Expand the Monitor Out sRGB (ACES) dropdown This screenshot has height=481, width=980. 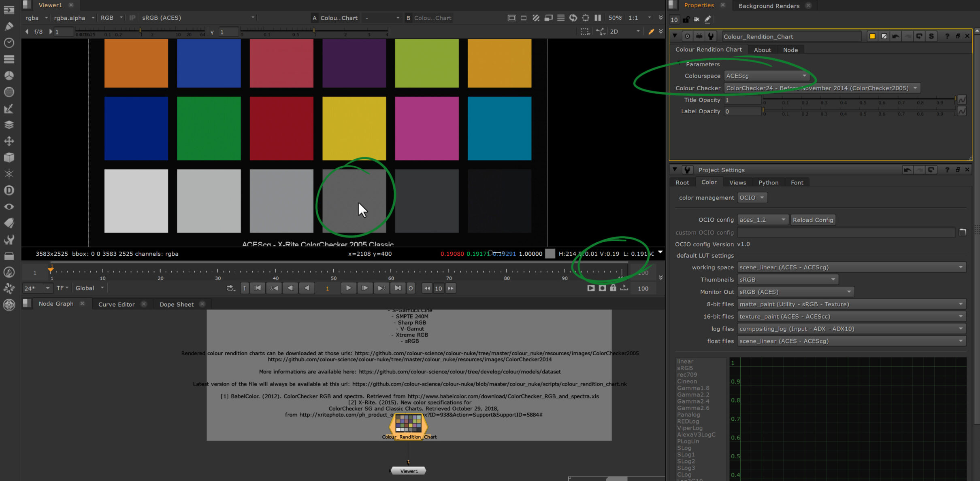795,292
